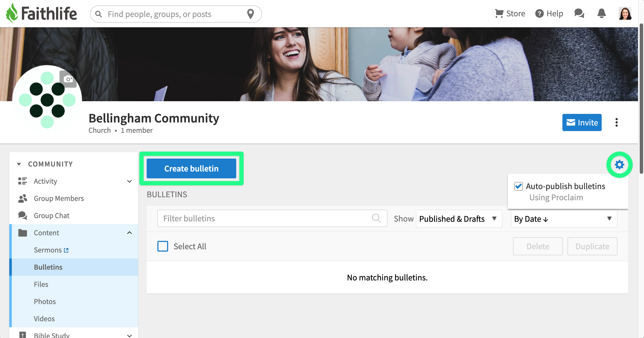Open Group Members in sidebar
The width and height of the screenshot is (644, 338).
point(59,198)
